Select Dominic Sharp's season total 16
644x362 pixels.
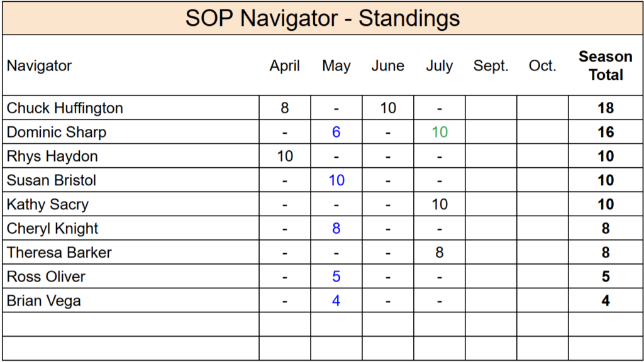pyautogui.click(x=606, y=132)
